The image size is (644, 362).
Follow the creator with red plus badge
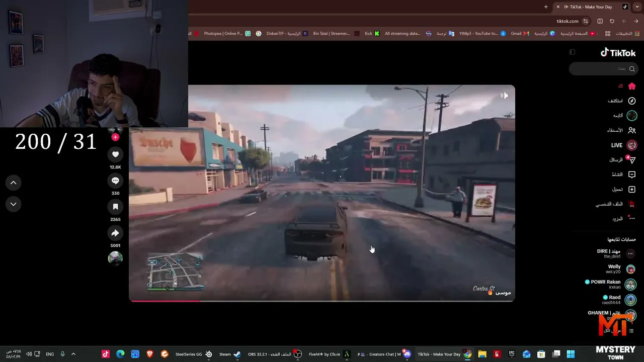pyautogui.click(x=115, y=137)
